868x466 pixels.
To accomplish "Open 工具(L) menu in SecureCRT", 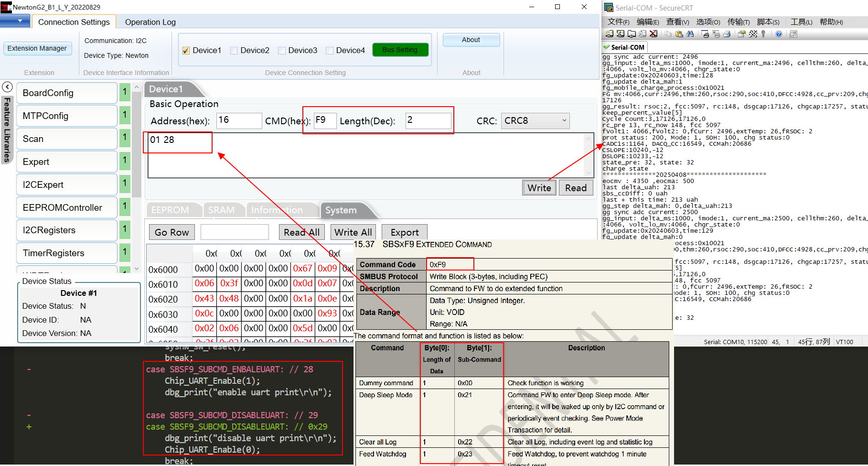I will tap(801, 22).
